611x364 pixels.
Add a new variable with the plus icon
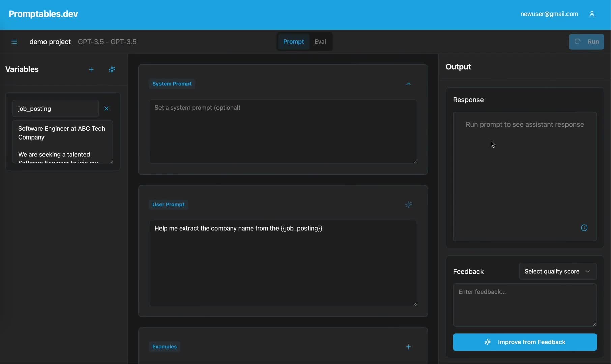coord(91,69)
